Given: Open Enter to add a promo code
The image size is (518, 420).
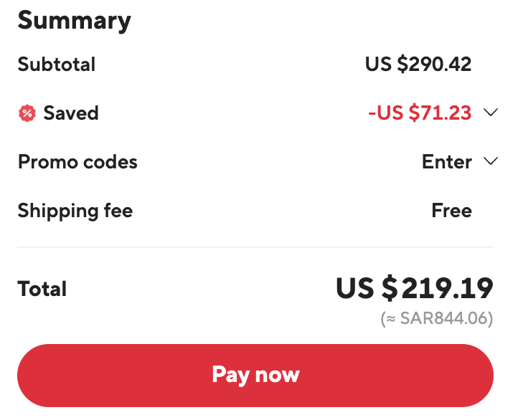Looking at the screenshot, I should coord(447,162).
